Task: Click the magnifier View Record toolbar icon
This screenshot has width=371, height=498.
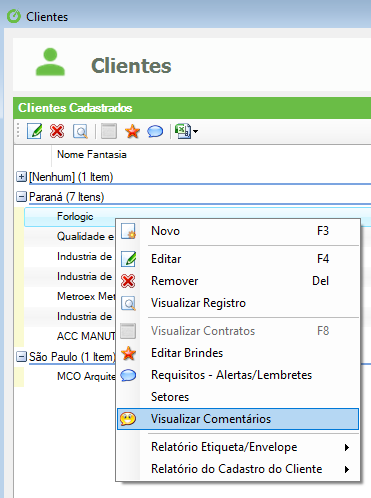Action: [x=80, y=131]
